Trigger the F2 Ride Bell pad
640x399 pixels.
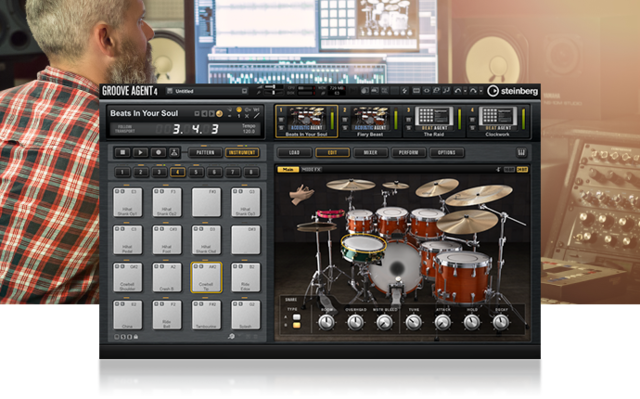[167, 315]
